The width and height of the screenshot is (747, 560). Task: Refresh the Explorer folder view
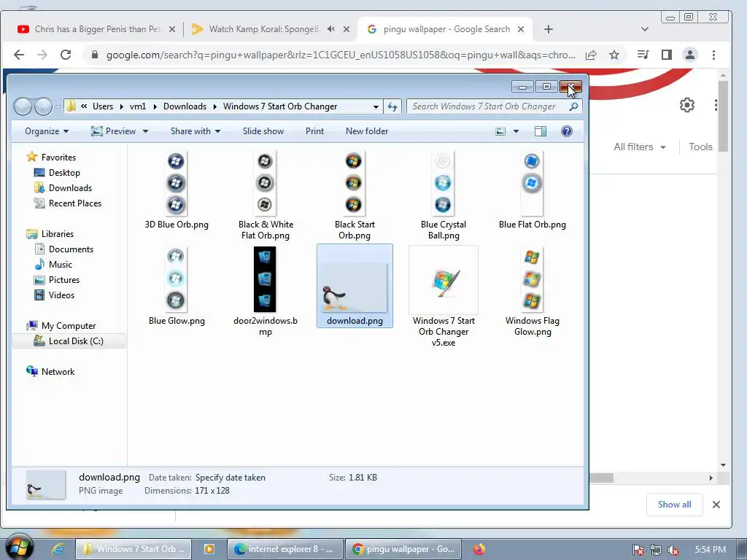(x=392, y=106)
